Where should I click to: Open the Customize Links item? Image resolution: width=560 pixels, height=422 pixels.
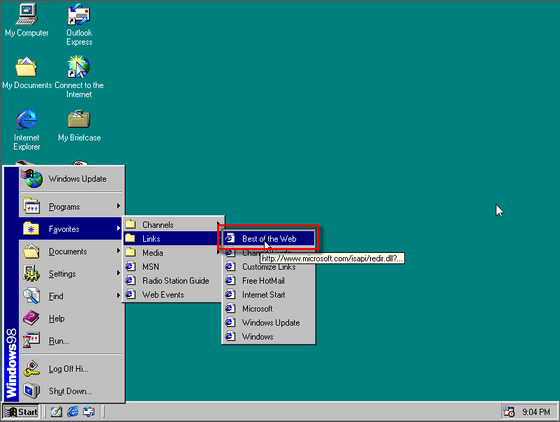pos(269,267)
